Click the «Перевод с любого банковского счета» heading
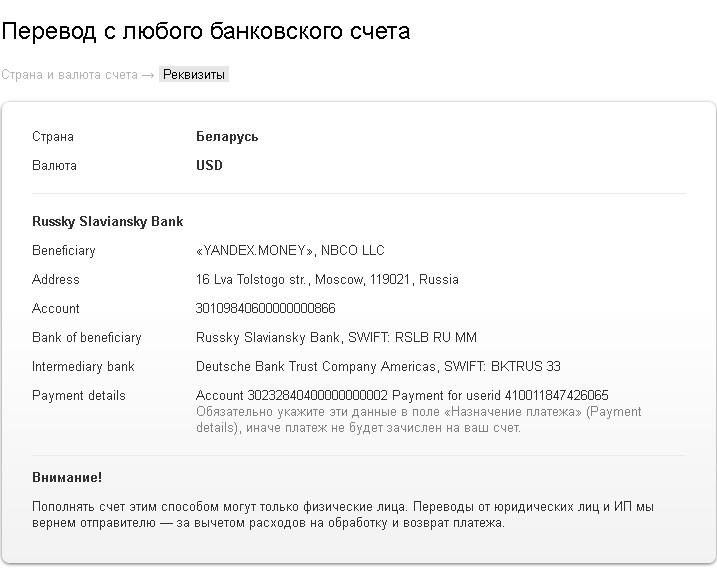717x569 pixels. coord(205,31)
